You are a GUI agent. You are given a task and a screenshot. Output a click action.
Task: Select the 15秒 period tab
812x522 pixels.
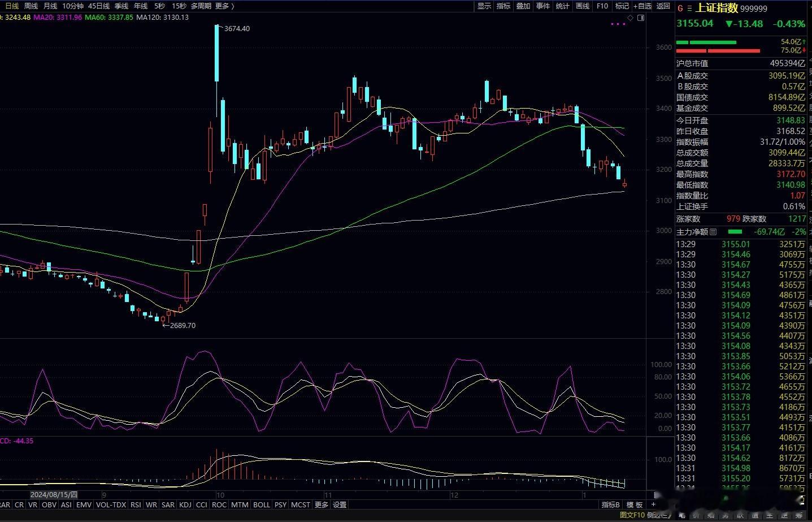(179, 6)
